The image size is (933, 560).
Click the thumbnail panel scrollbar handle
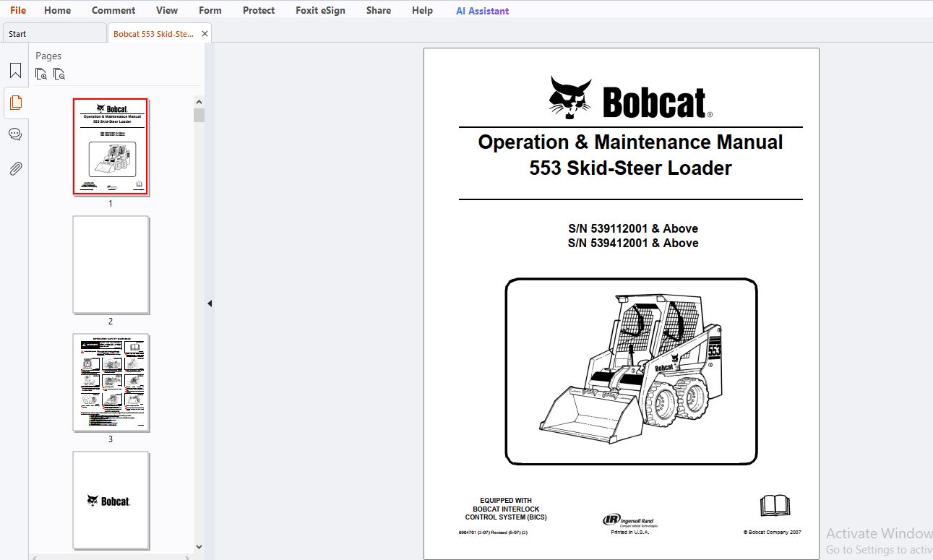point(199,115)
